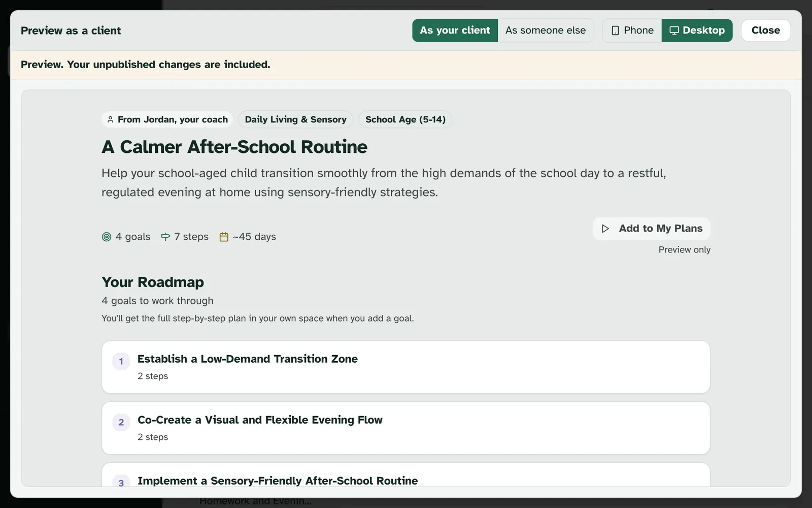The height and width of the screenshot is (508, 812).
Task: Click the person icon in coach tag
Action: pyautogui.click(x=110, y=119)
